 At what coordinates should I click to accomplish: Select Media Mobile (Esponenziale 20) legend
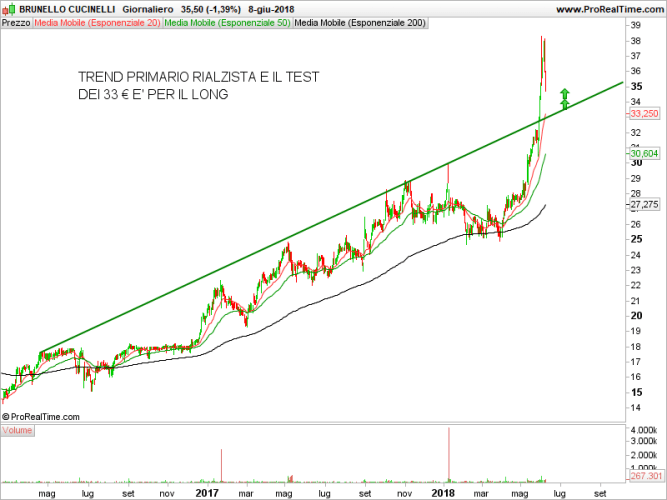click(x=97, y=22)
